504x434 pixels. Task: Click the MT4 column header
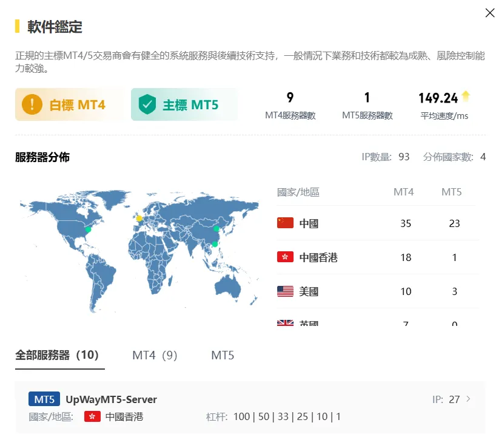click(x=404, y=192)
